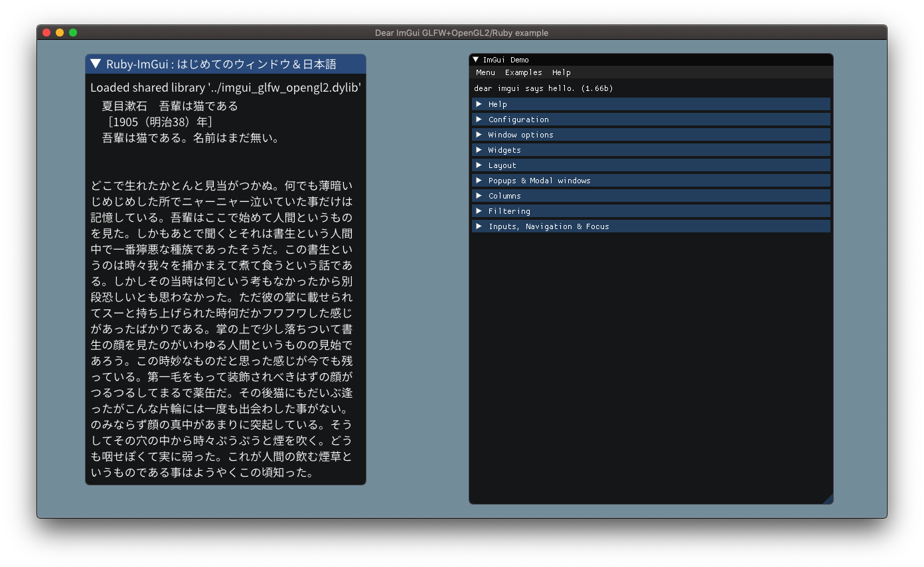Open the Help menu in the ImGui Demo menu bar

click(x=561, y=72)
